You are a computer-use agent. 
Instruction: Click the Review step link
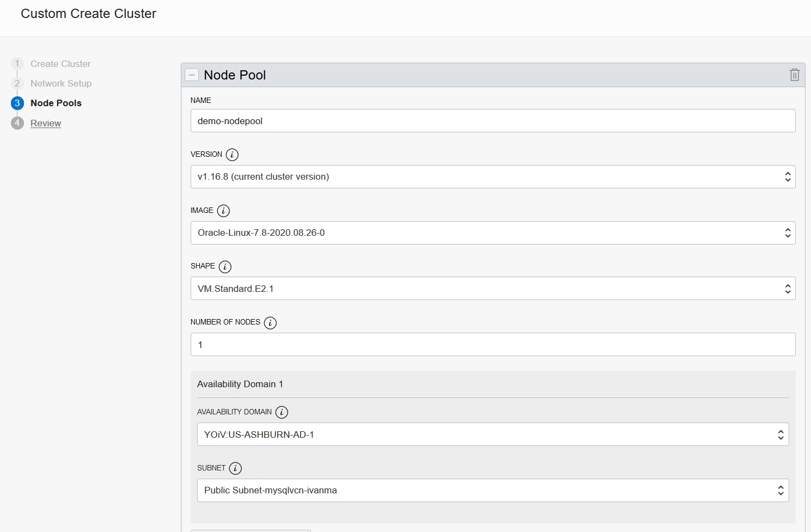[46, 123]
